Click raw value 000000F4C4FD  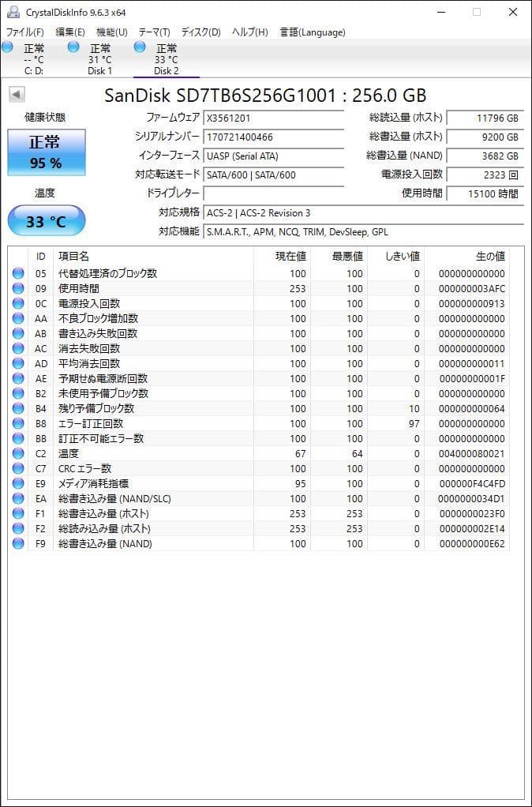coord(472,484)
